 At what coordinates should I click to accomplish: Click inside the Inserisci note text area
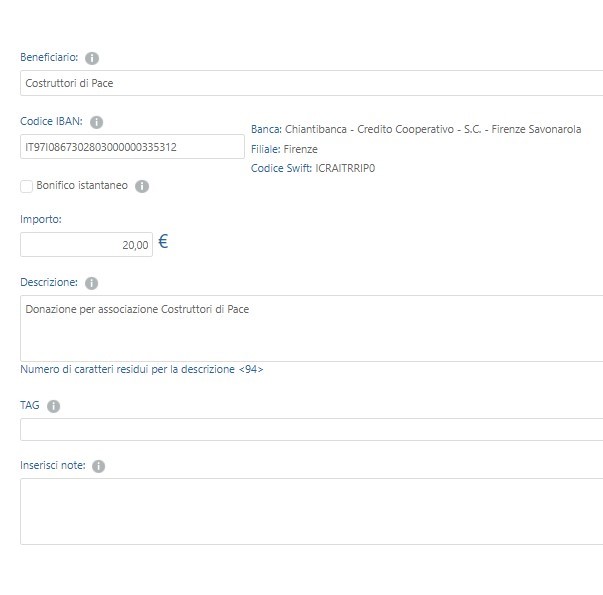coord(311,512)
